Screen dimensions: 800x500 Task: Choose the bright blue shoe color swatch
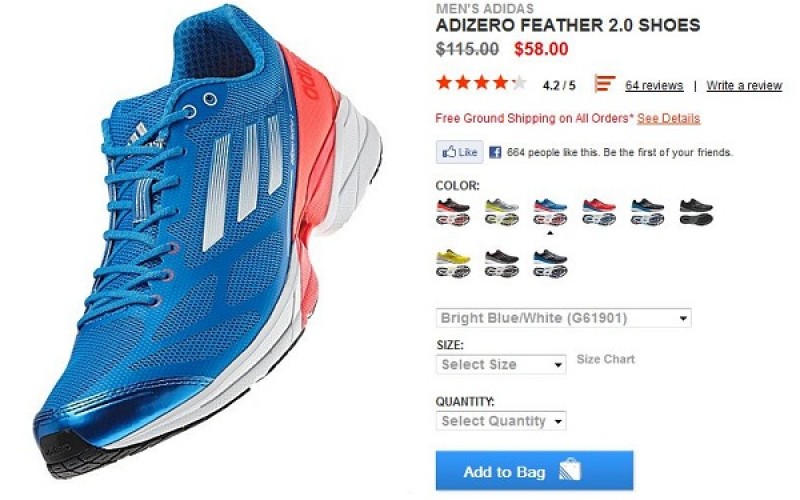pyautogui.click(x=550, y=212)
